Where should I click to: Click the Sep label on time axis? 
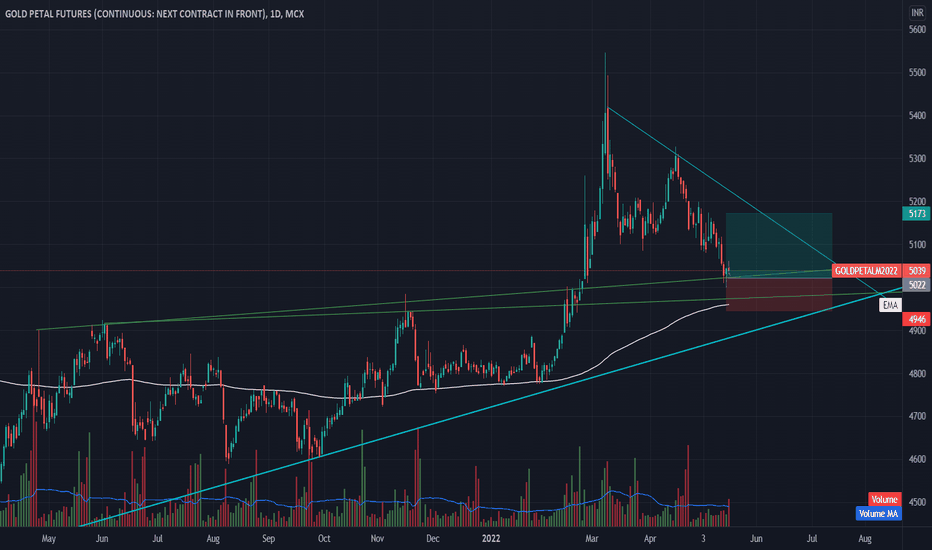[x=269, y=539]
